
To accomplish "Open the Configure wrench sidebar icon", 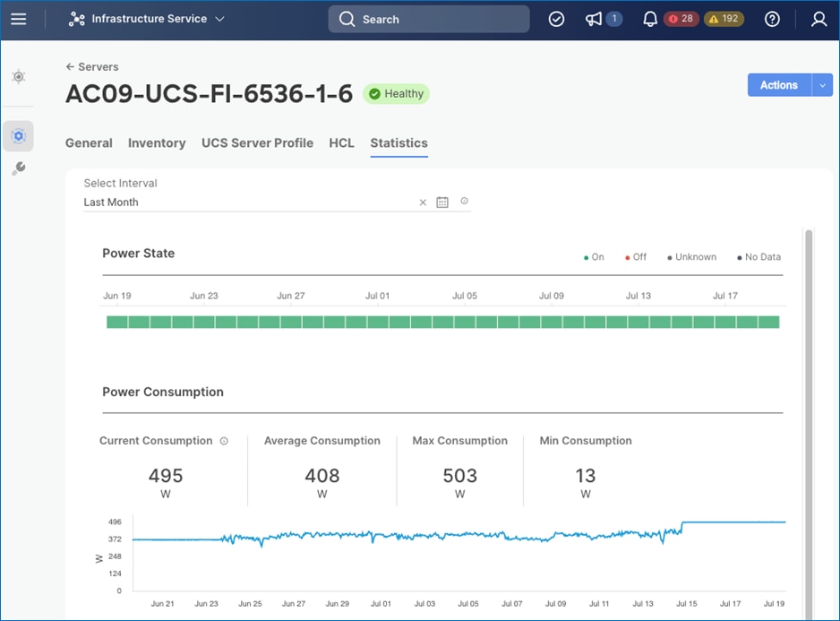I will (x=19, y=168).
